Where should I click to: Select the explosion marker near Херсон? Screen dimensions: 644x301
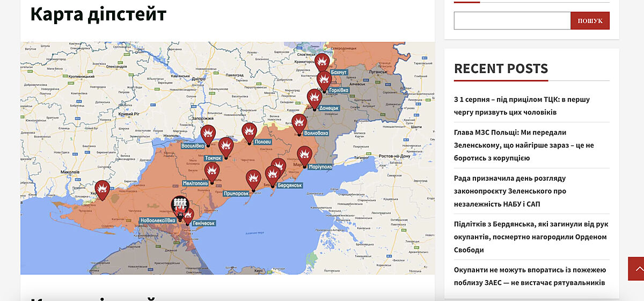point(102,189)
